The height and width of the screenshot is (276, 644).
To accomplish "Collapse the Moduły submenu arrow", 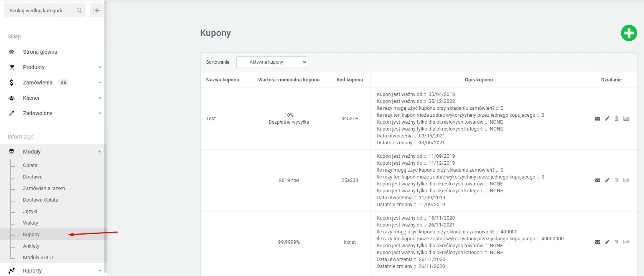I will click(x=100, y=152).
